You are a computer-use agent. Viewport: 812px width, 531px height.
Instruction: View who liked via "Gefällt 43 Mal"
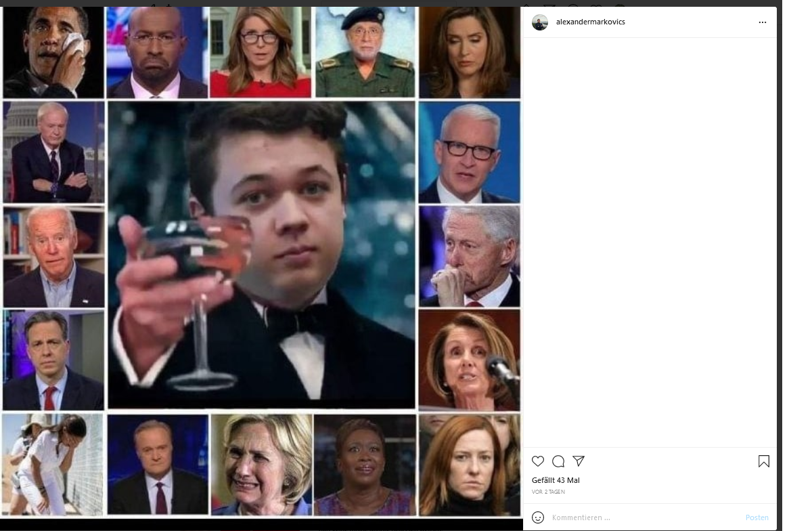pos(556,480)
